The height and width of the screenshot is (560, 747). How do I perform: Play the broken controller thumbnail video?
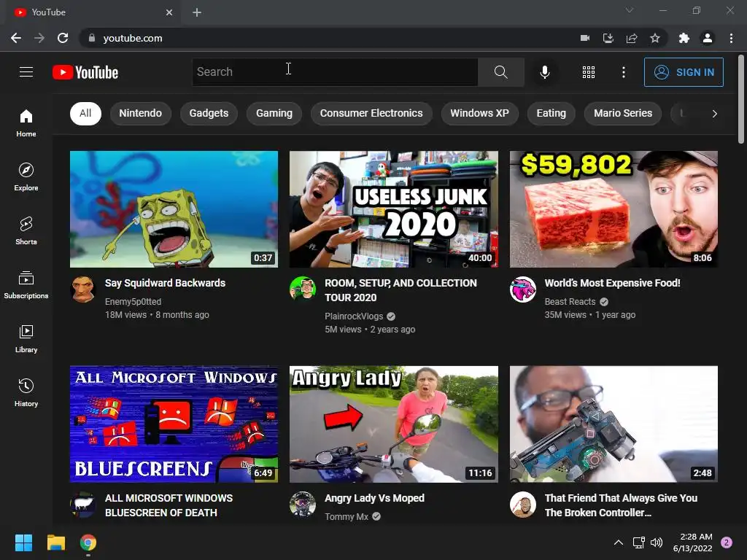[614, 424]
